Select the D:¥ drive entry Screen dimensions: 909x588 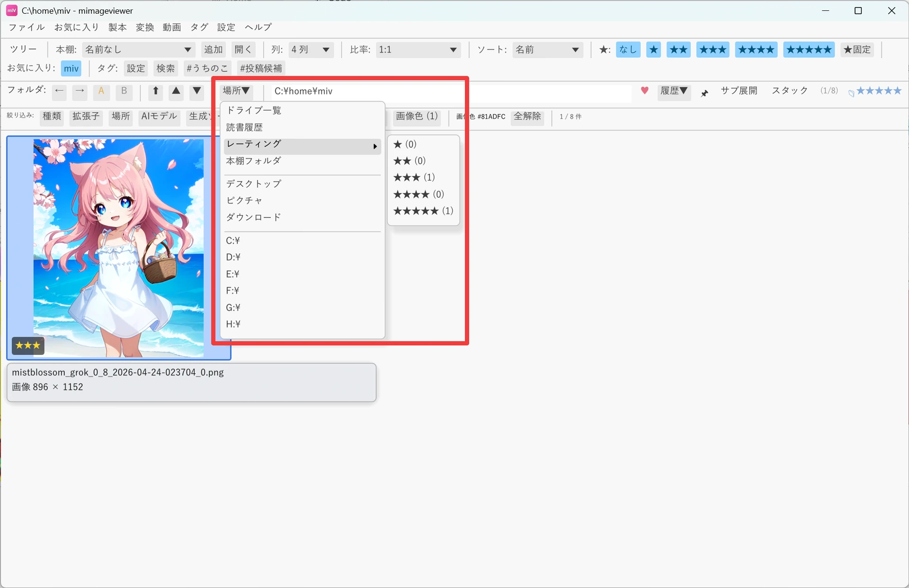click(x=303, y=257)
